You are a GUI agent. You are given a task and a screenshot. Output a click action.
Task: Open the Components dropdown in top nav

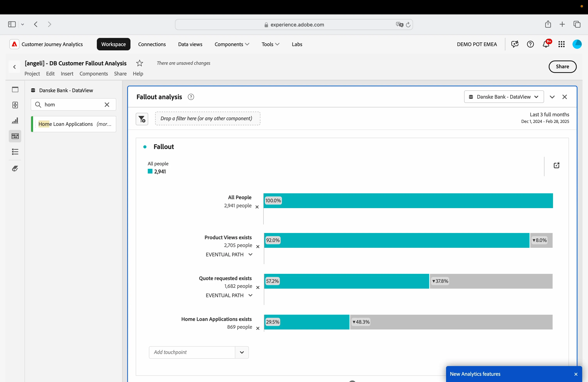232,44
